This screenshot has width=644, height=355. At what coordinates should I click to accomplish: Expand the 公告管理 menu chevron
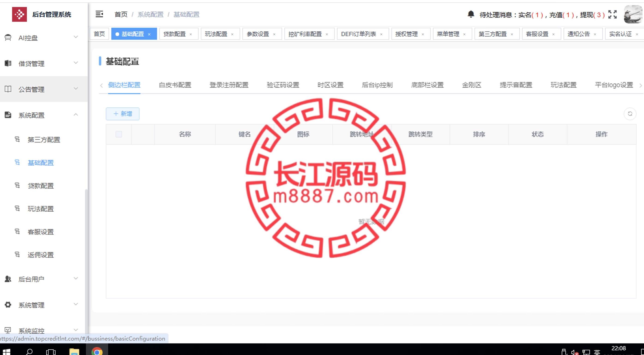(x=76, y=88)
